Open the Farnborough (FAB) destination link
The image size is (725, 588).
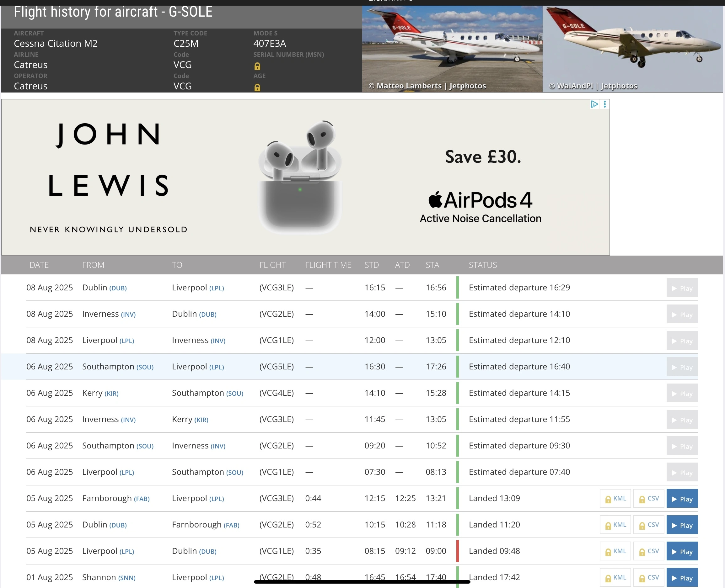tap(231, 525)
